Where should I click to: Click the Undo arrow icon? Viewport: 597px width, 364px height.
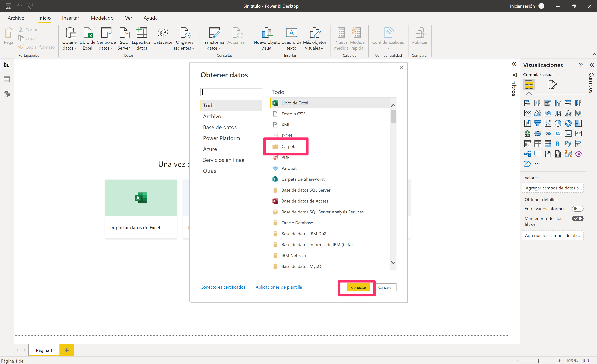tap(19, 6)
